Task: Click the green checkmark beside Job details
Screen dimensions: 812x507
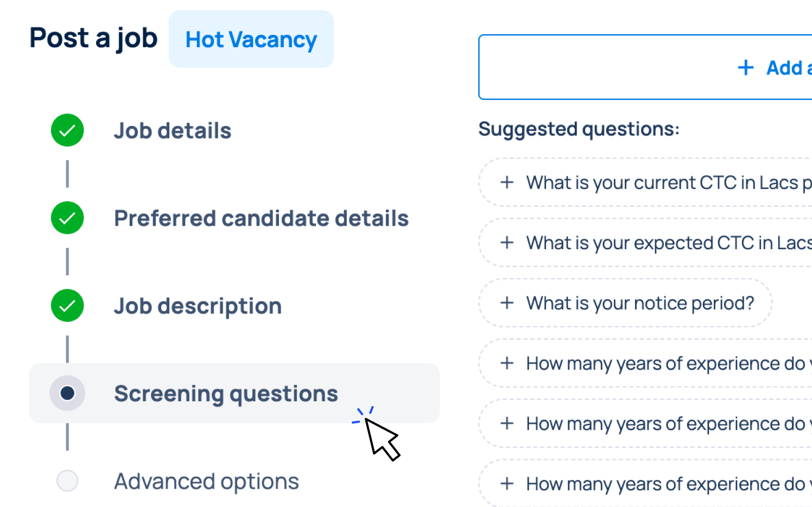Action: point(67,130)
